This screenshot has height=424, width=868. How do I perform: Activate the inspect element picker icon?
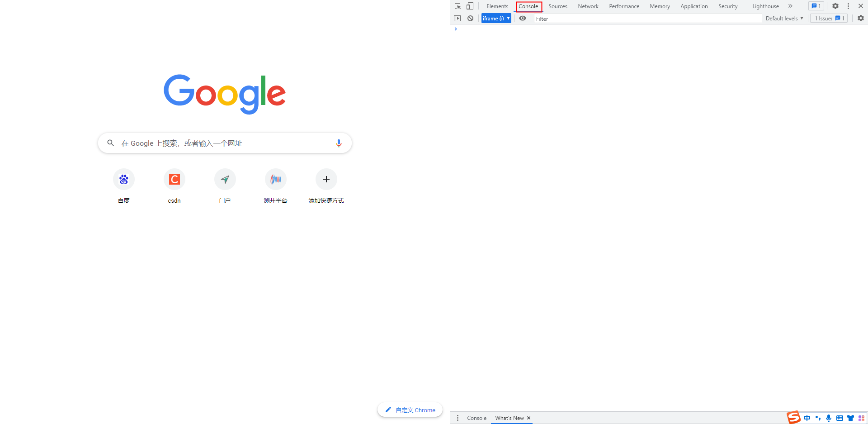coord(458,6)
